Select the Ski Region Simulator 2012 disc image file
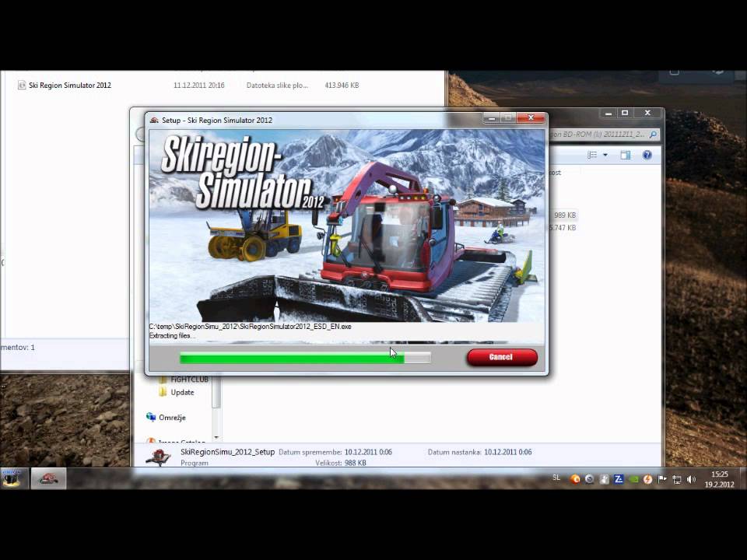Viewport: 747px width, 560px height. tap(69, 86)
